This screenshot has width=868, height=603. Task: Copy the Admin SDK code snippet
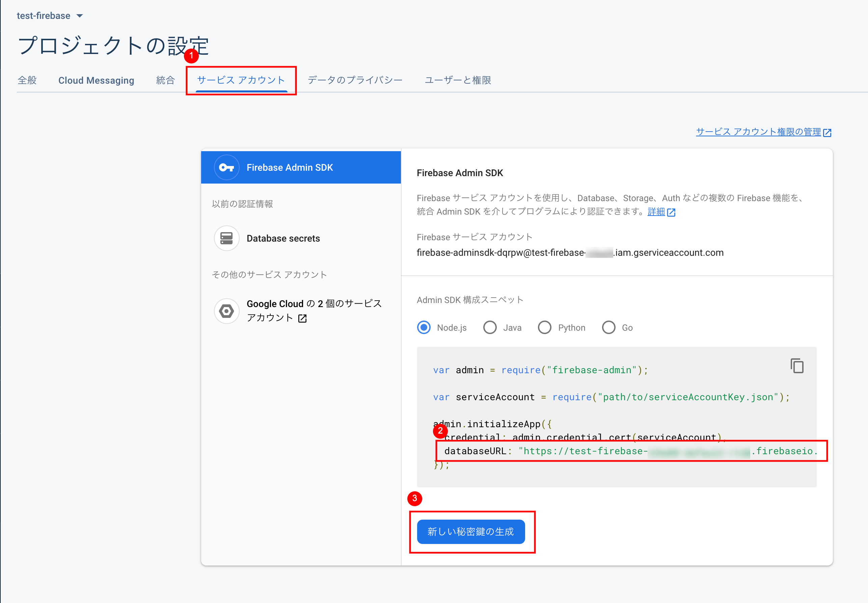[x=797, y=366]
